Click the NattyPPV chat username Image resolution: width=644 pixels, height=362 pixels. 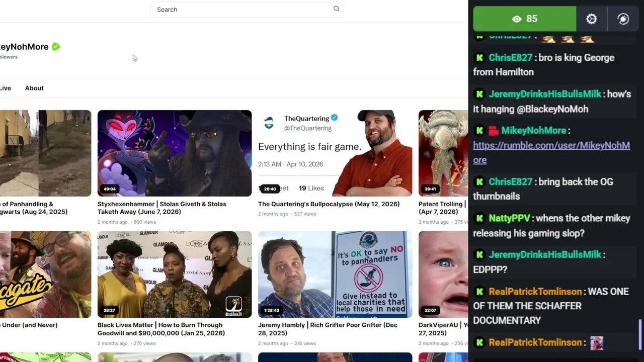pyautogui.click(x=509, y=219)
